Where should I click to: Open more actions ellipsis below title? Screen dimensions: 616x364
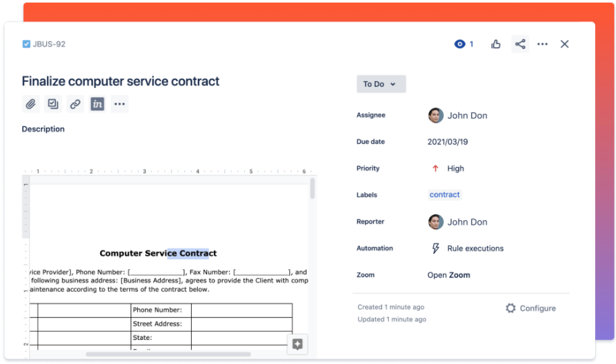(120, 104)
